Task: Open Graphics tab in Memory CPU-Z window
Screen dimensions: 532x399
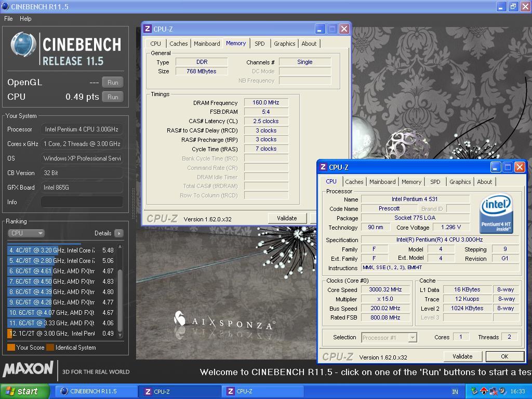Action: (x=284, y=44)
